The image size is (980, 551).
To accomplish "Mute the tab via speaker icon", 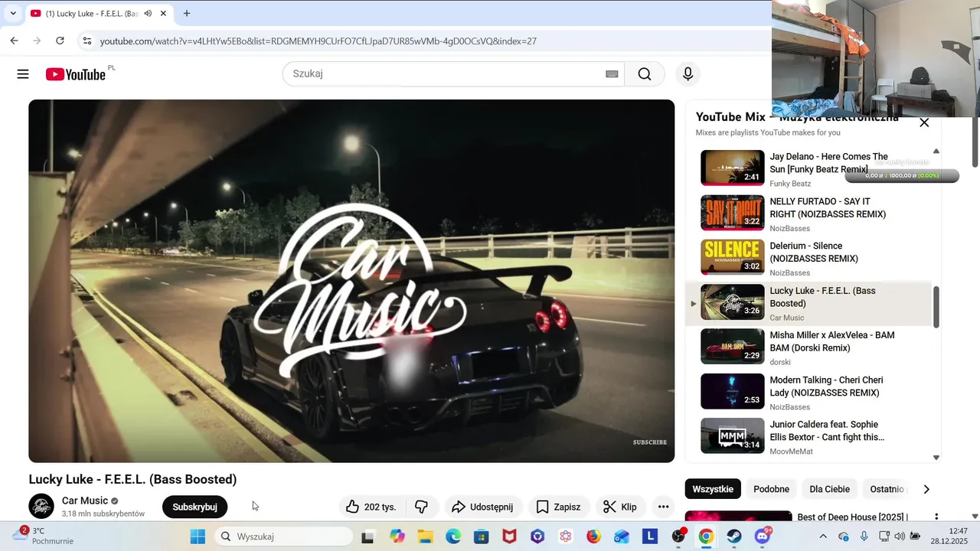I will 148,14.
